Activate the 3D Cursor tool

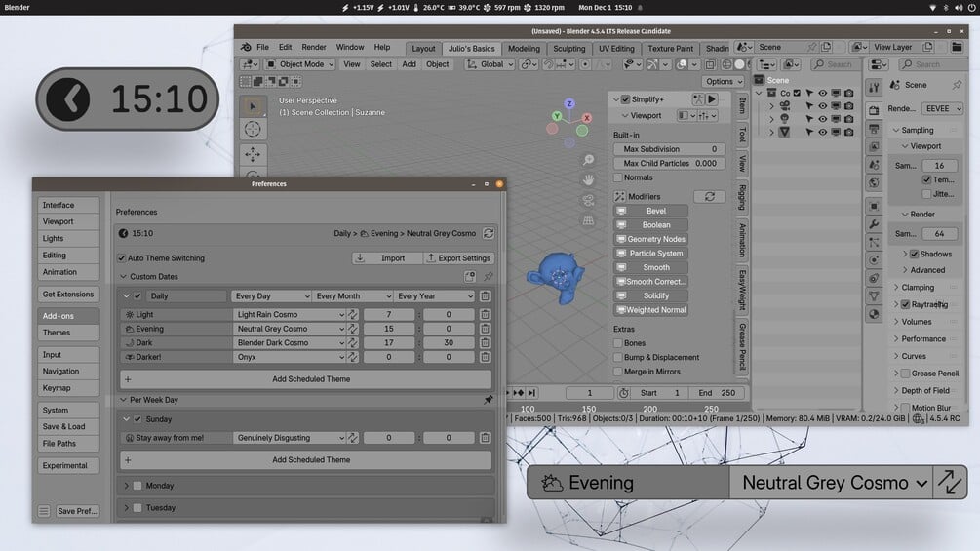tap(253, 130)
